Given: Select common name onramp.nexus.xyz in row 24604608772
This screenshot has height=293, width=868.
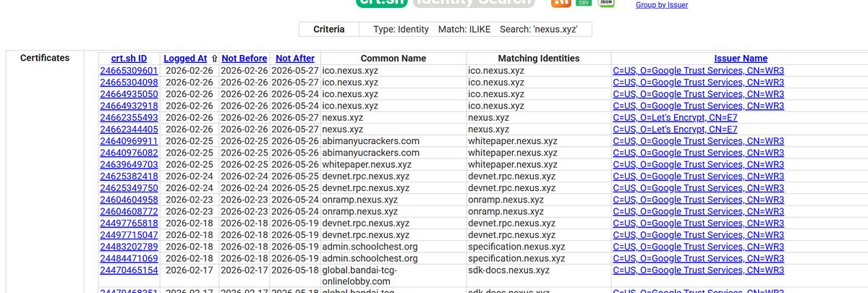Looking at the screenshot, I should [359, 211].
